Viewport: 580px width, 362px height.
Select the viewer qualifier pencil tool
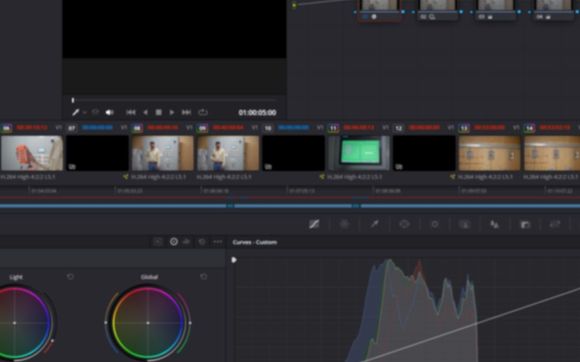75,112
